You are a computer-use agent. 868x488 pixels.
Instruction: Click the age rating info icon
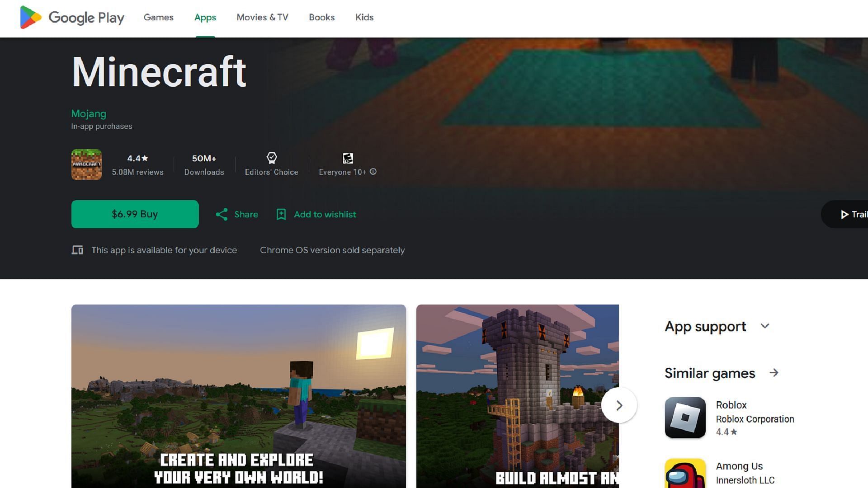(372, 172)
